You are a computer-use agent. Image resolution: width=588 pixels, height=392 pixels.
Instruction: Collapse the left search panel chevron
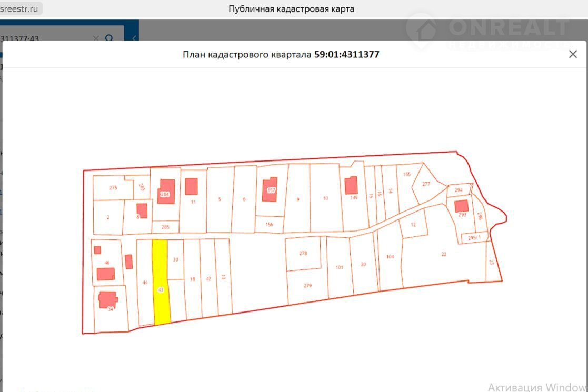[134, 38]
